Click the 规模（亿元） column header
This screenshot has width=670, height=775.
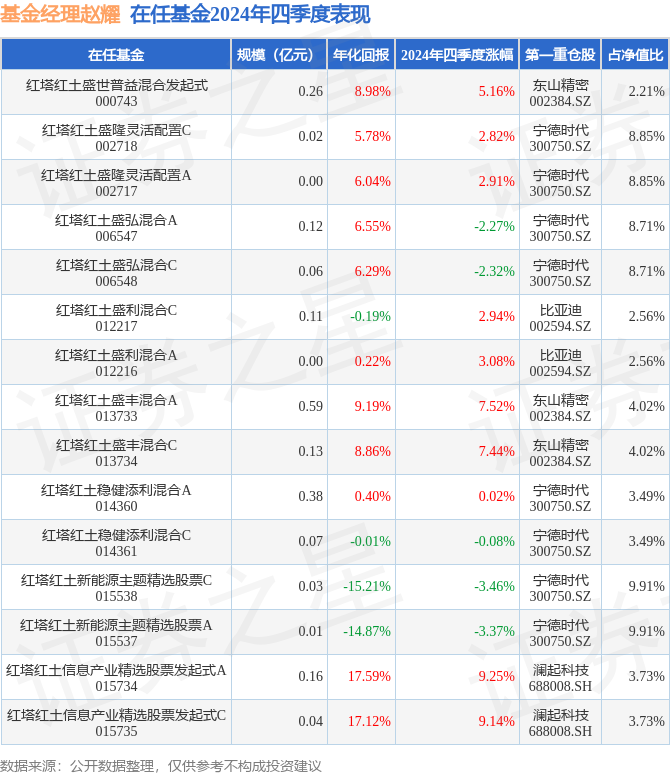pos(279,55)
